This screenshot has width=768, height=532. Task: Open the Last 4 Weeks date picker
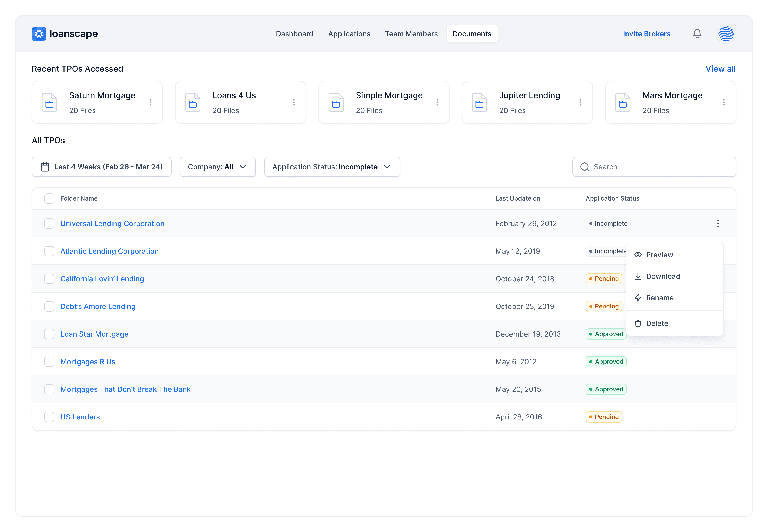point(101,167)
